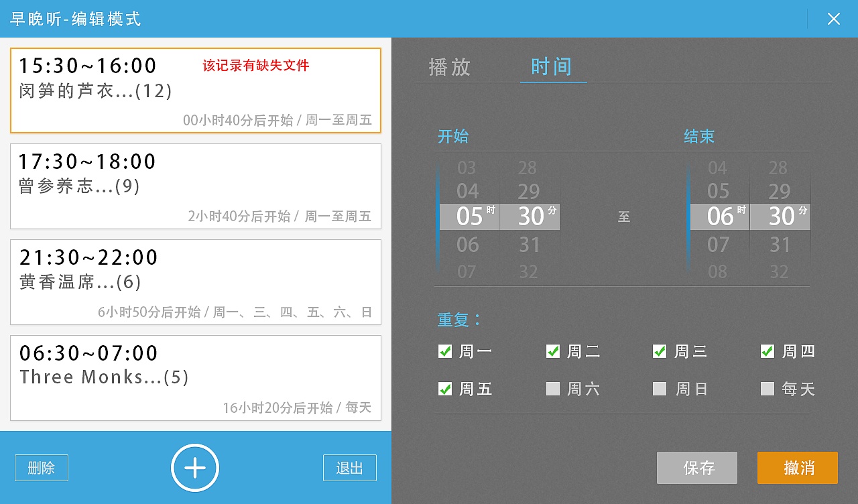
Task: Disable the 周二 repeat day
Action: coord(552,351)
